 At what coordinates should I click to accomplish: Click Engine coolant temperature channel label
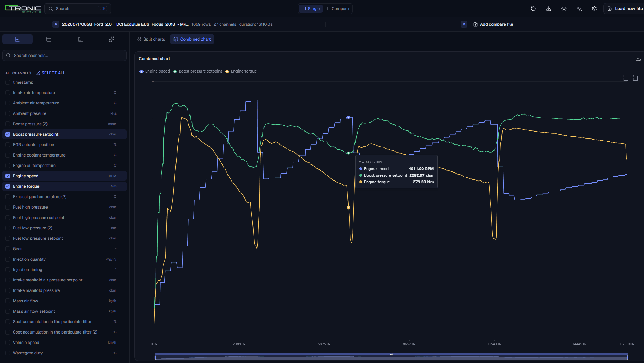(39, 155)
